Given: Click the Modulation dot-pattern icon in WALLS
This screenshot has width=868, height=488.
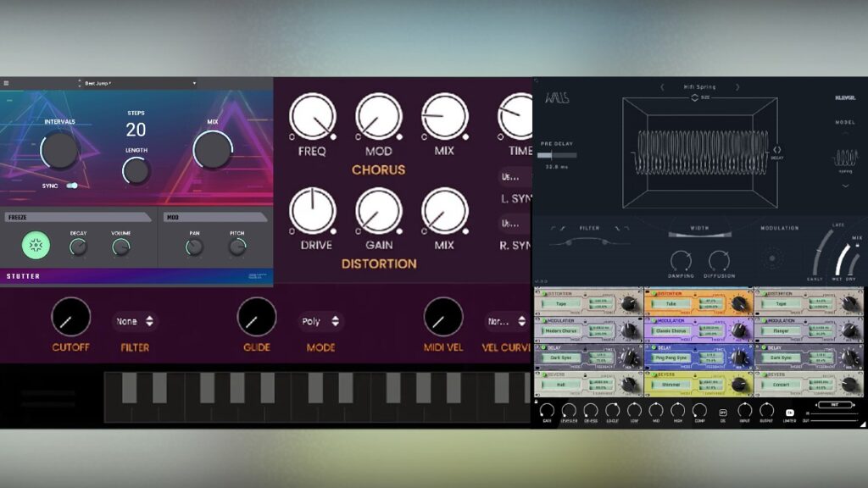Looking at the screenshot, I should coord(773,258).
